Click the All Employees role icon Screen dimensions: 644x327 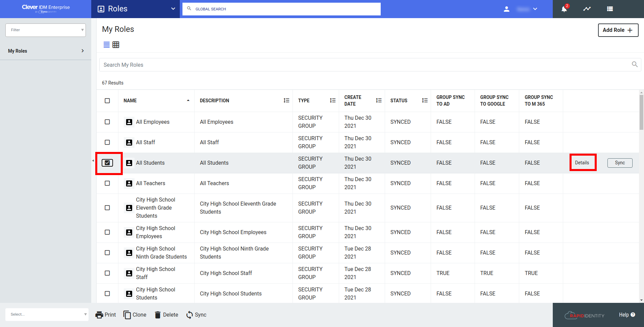pyautogui.click(x=129, y=122)
